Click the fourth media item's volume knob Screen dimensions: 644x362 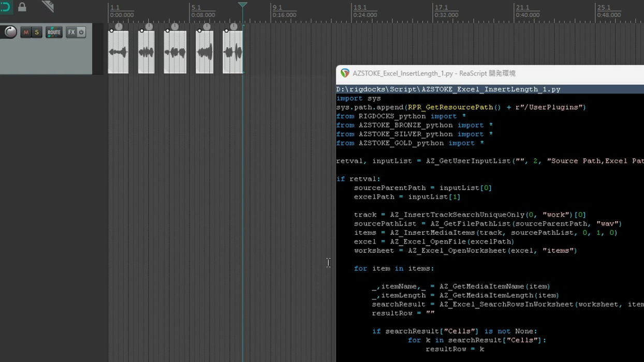tap(207, 26)
